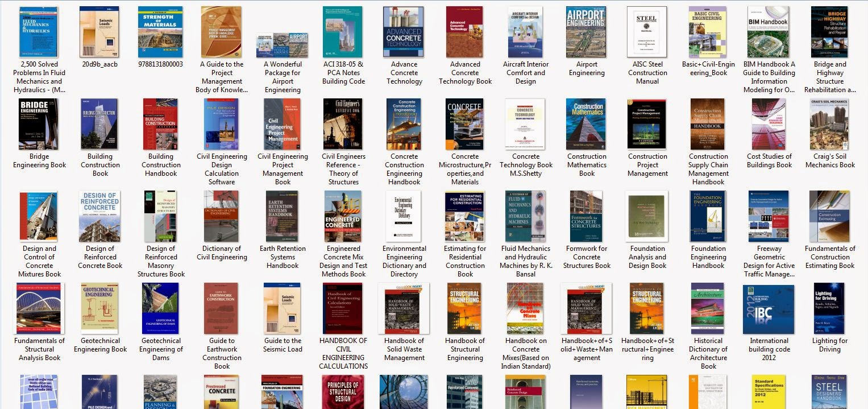This screenshot has width=868, height=409.
Task: Select the file label Building Construction Book
Action: (x=100, y=165)
